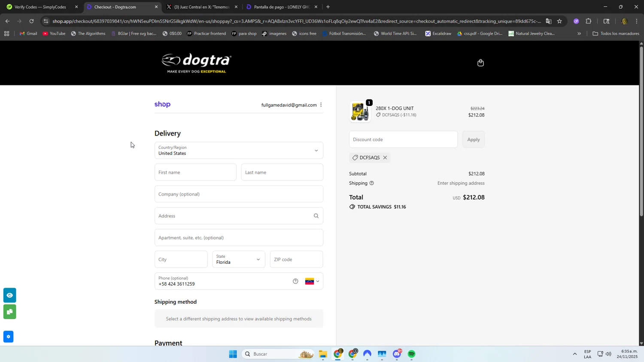The image size is (644, 362).
Task: Open the 280X 1-DOG UNIT thumbnail
Action: pos(360,112)
